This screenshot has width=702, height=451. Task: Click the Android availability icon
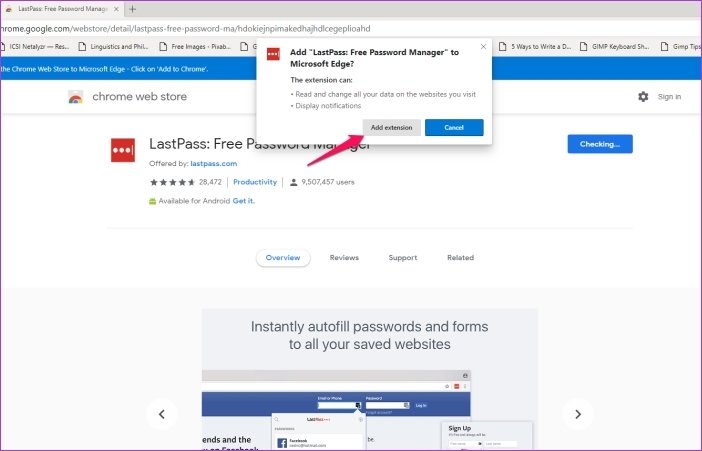152,202
